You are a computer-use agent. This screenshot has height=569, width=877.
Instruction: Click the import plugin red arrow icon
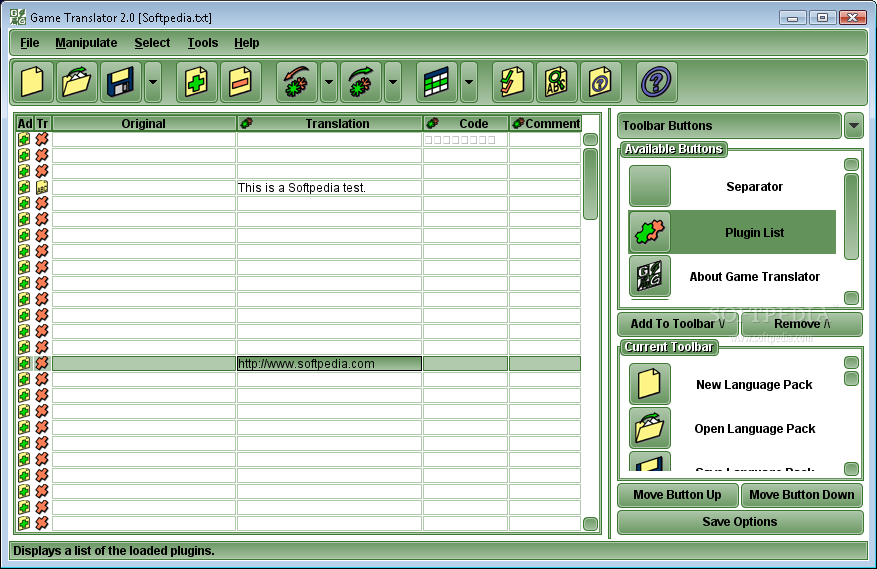(x=297, y=82)
